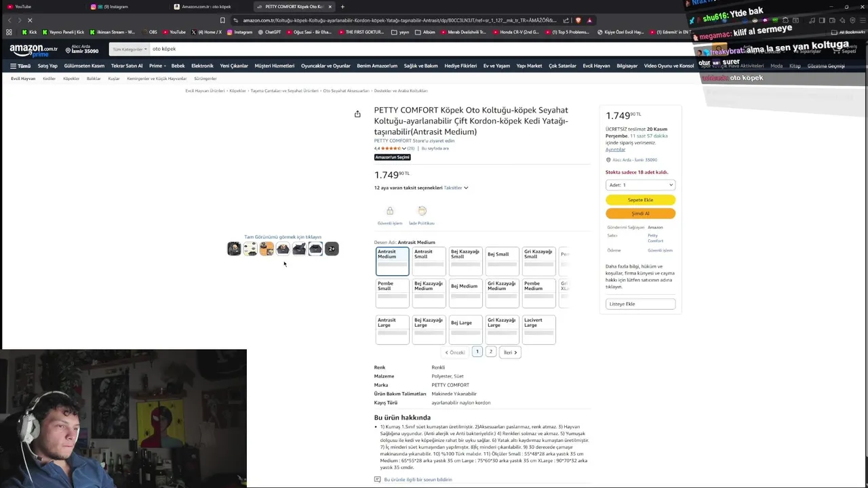The width and height of the screenshot is (868, 488).
Task: Select the Antrasit Small variant
Action: tap(429, 261)
